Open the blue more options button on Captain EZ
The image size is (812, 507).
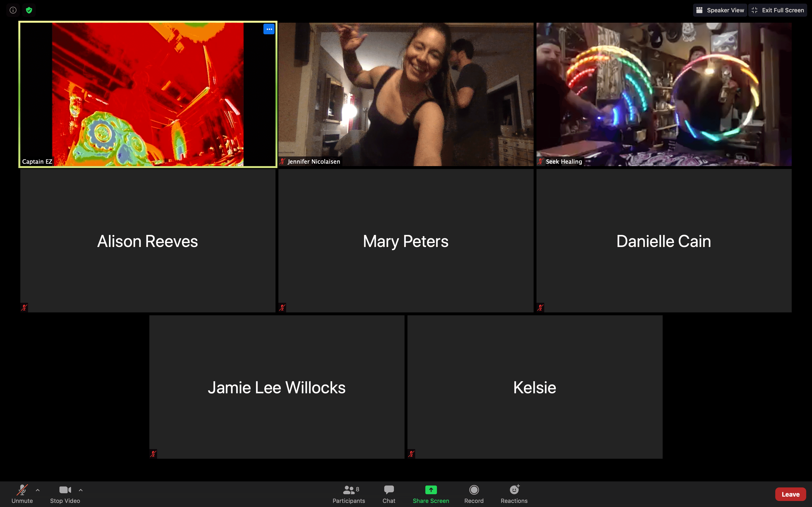tap(269, 29)
